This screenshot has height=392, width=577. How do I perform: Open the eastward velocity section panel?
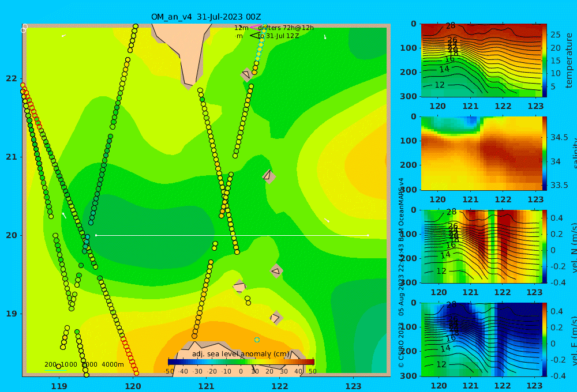point(481,340)
